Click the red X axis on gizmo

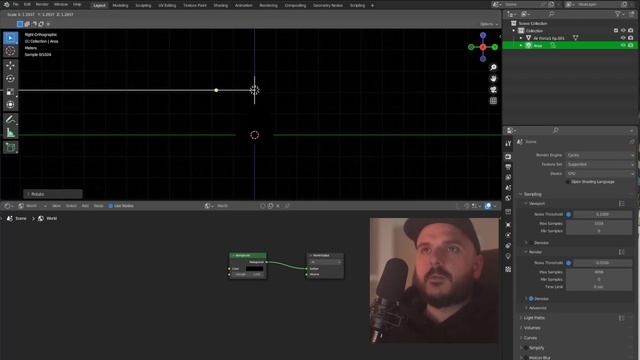point(483,47)
